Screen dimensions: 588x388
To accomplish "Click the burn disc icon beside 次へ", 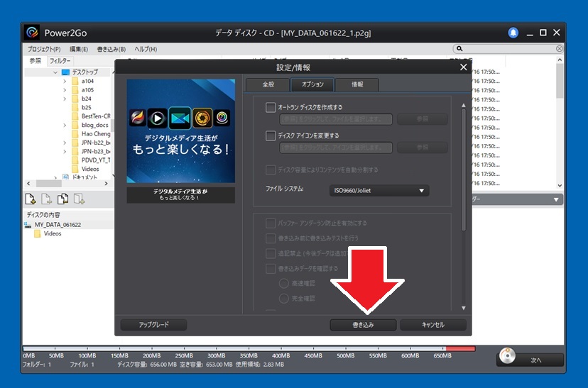I will pyautogui.click(x=507, y=356).
